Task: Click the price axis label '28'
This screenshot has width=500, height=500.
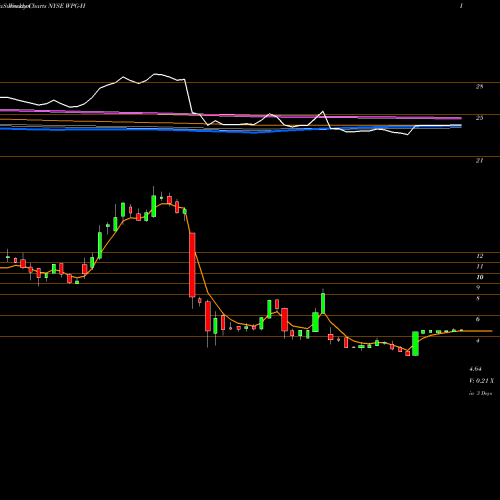Action: pyautogui.click(x=479, y=87)
